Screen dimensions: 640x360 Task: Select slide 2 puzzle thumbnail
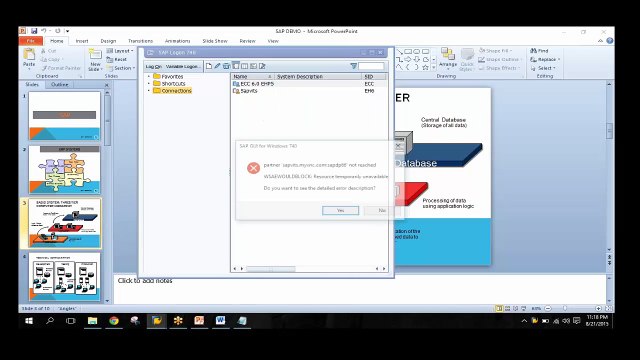tap(64, 169)
